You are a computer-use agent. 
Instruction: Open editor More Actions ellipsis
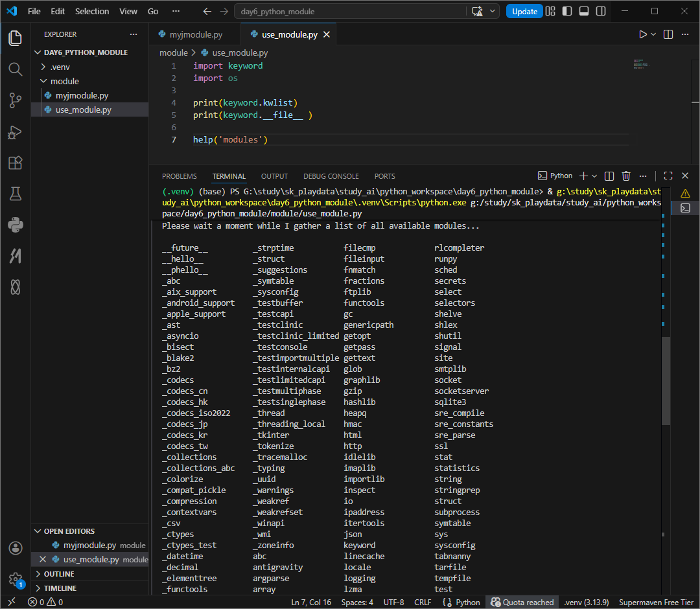click(685, 34)
